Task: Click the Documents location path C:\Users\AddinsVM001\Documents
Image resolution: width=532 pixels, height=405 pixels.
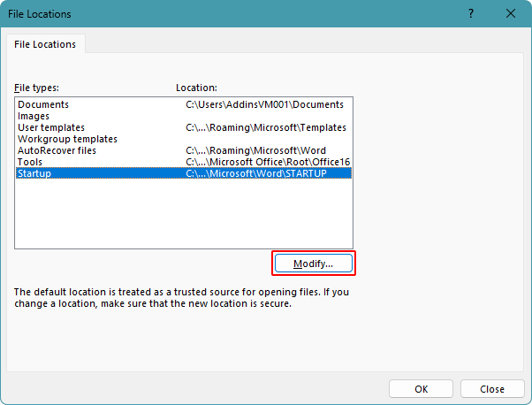Action: (264, 104)
